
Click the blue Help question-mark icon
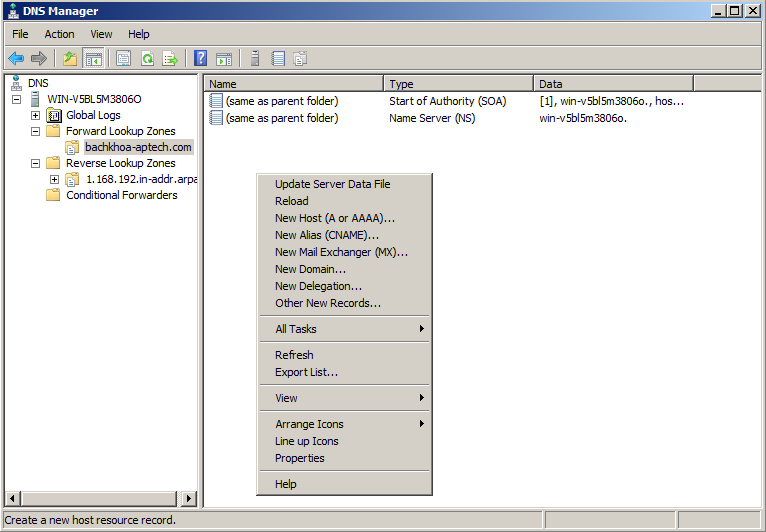200,58
